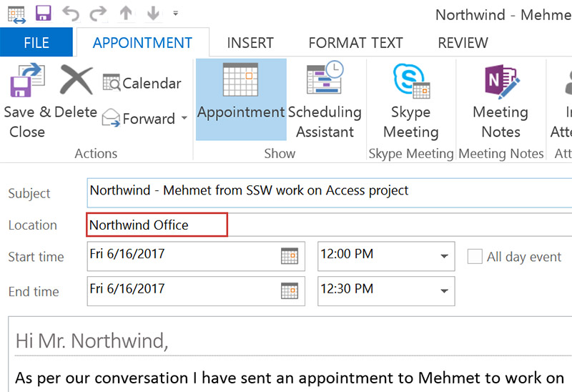Open Meeting Notes in OneNote
The image size is (572, 392).
(x=500, y=100)
